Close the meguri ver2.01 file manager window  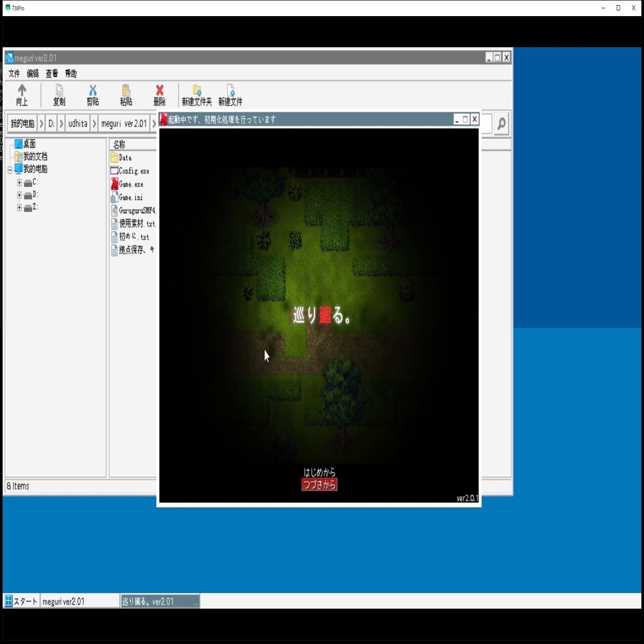click(x=506, y=58)
